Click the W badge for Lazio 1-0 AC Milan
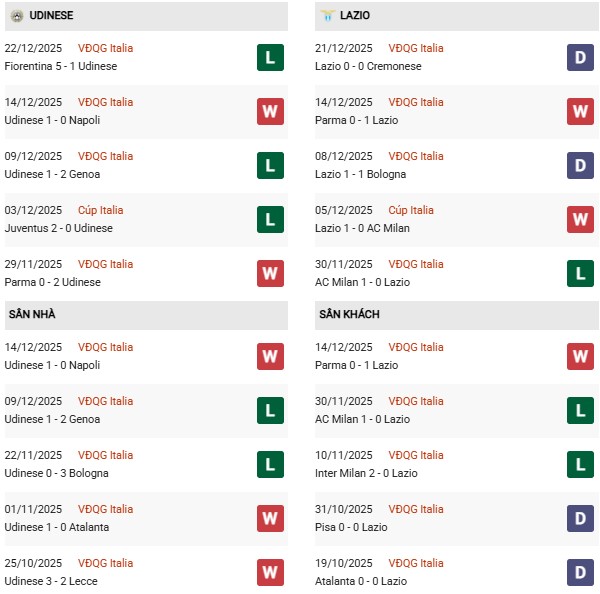The width and height of the screenshot is (600, 594). (581, 220)
